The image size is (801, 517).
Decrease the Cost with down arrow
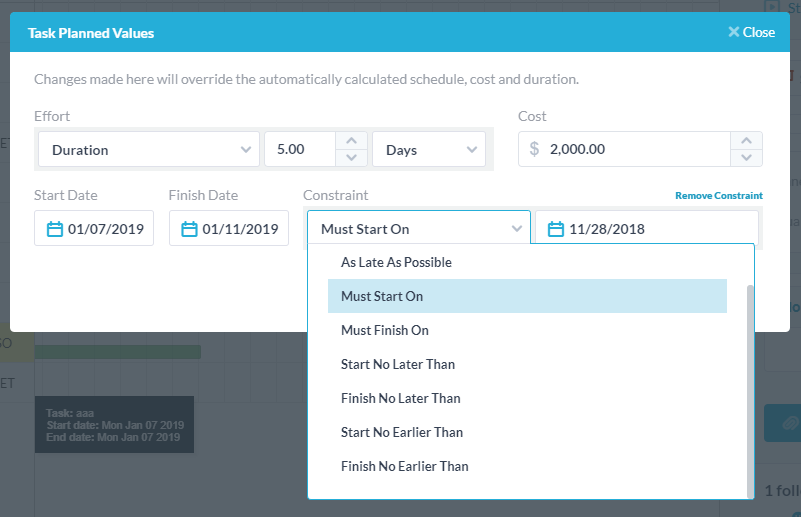tap(747, 158)
